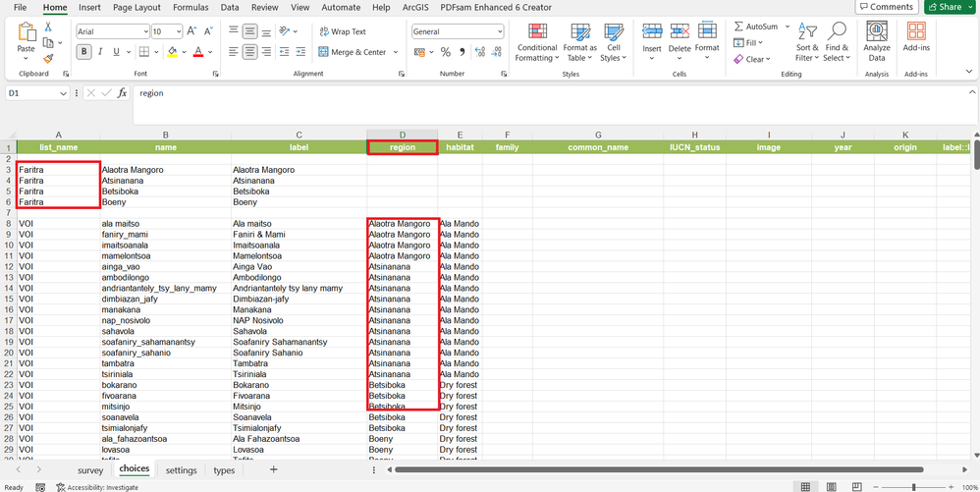Click the Analyze Data icon
980x492 pixels.
click(877, 42)
